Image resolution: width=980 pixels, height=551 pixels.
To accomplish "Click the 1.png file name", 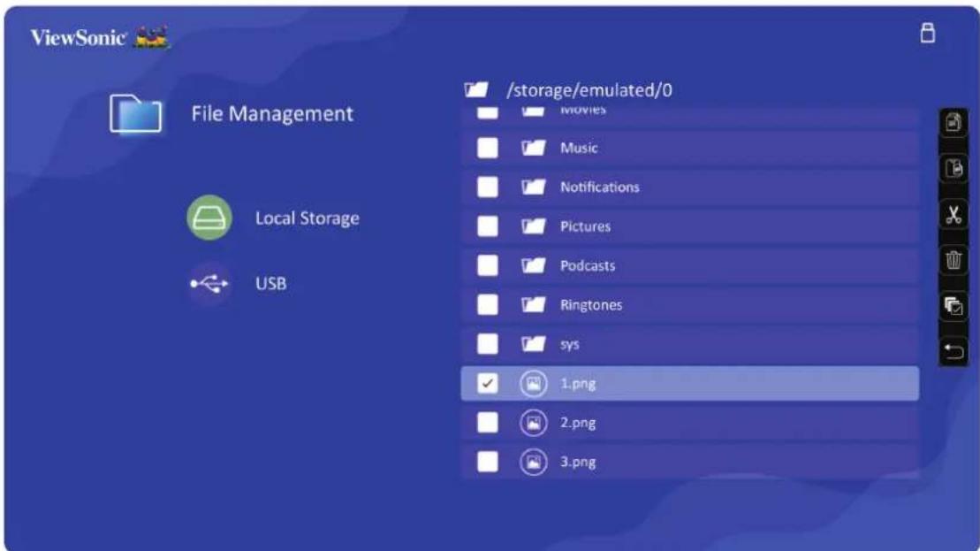I will (x=578, y=383).
